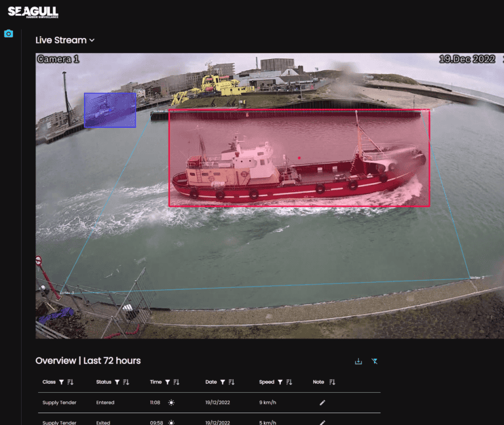Screen dimensions: 504x425
Task: Select the blue detected vessel bounding box
Action: [x=110, y=110]
